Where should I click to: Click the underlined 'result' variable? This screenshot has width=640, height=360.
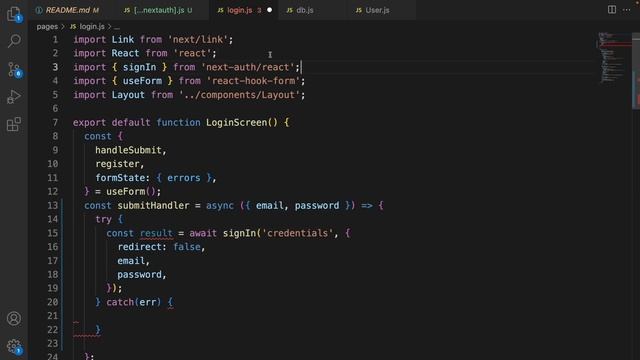coord(156,233)
